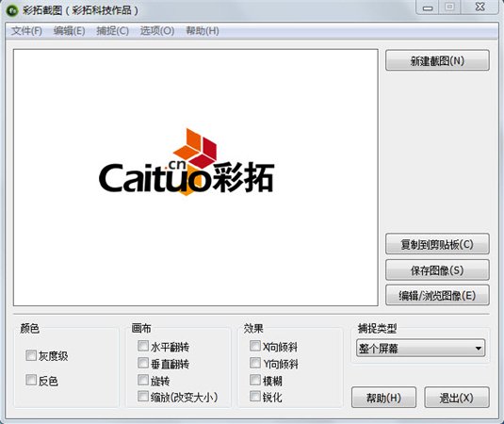Viewport: 504px width, 424px height.
Task: Expand the 捕捉类型 dropdown showing 整个屏幕
Action: tap(421, 348)
